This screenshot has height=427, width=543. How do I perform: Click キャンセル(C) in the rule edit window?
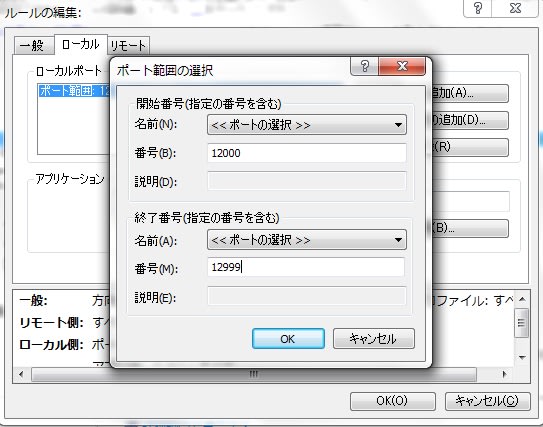[x=488, y=401]
